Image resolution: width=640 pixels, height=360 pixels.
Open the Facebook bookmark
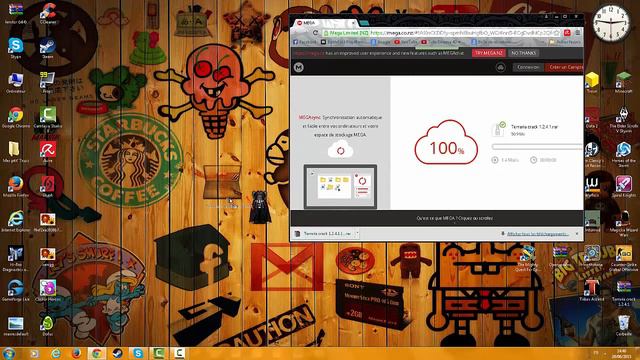tap(304, 42)
